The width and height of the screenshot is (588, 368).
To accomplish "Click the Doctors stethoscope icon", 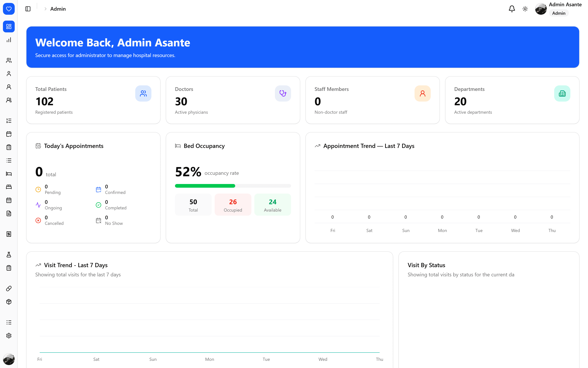I will point(283,93).
